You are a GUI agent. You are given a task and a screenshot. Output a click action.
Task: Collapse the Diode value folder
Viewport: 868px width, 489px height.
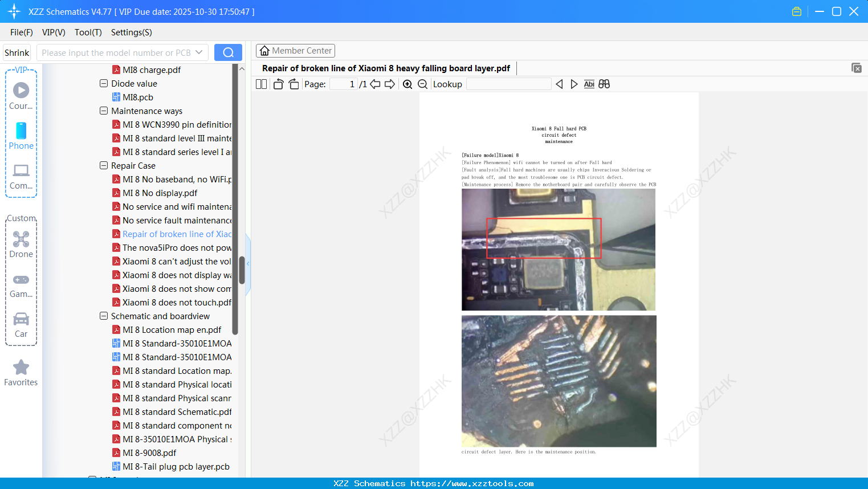pos(104,83)
